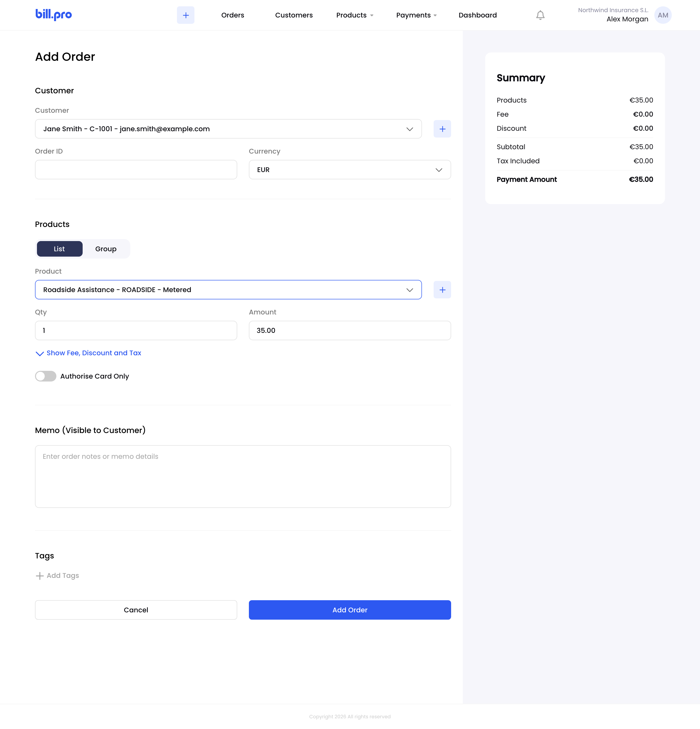
Task: Open the Product dropdown for Roadside Assistance
Action: 228,290
